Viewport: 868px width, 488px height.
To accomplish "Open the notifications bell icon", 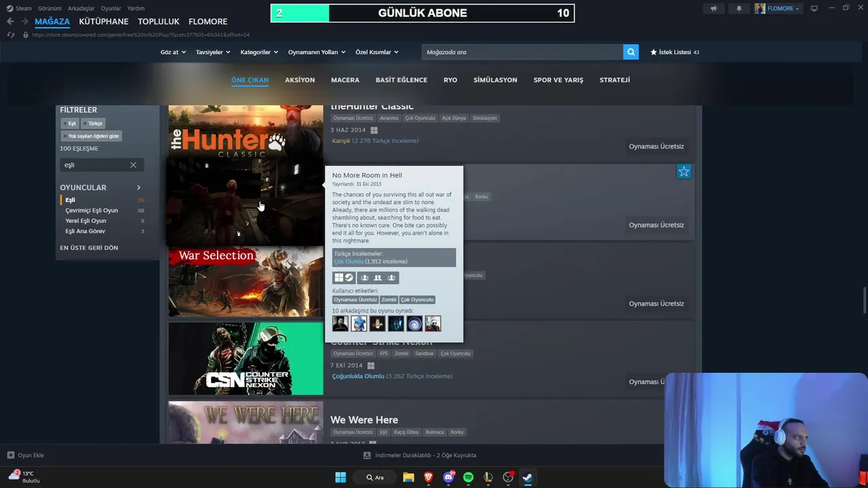I will (739, 8).
